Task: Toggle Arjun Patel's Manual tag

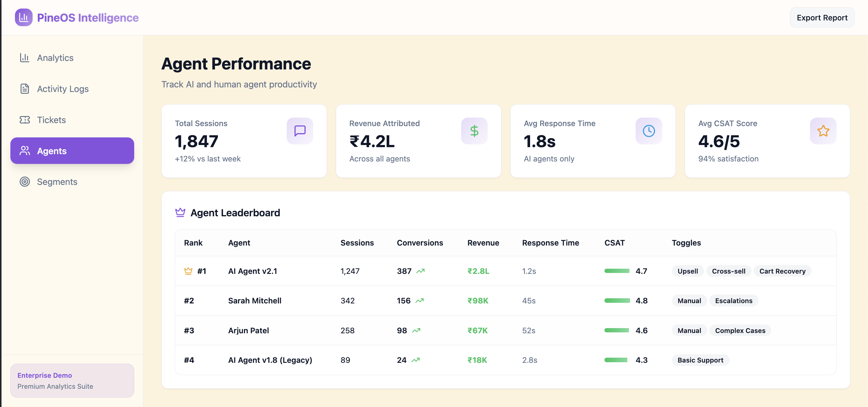Action: click(x=689, y=331)
